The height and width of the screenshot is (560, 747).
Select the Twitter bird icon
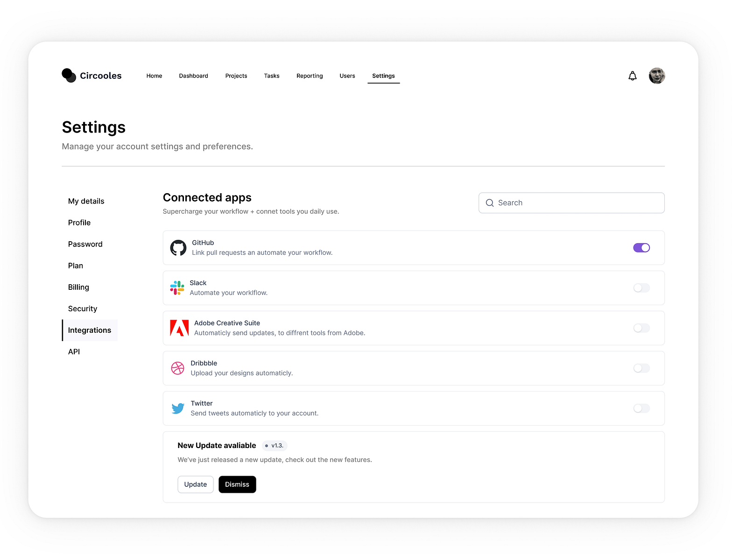click(x=177, y=408)
